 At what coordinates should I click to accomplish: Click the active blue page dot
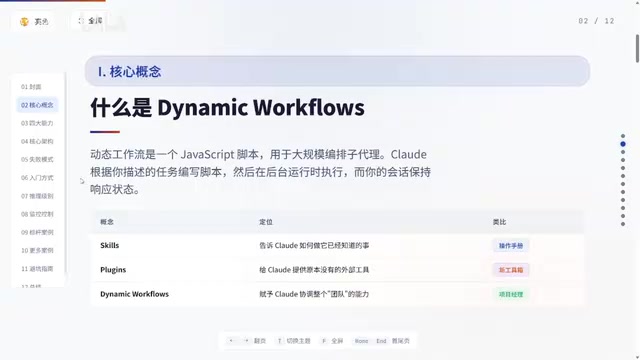(x=623, y=144)
